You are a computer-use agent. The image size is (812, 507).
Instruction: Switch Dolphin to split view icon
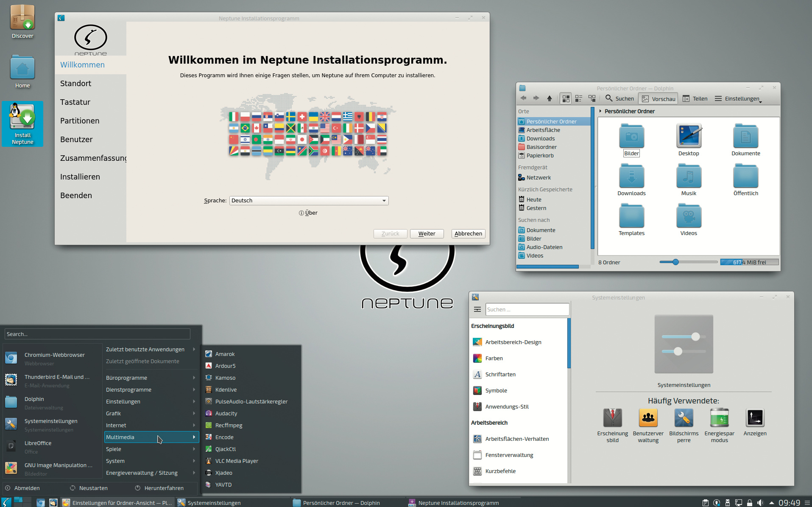click(592, 98)
